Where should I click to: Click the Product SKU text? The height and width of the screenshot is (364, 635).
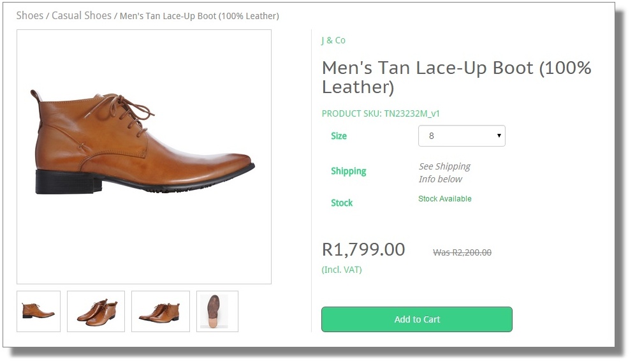pyautogui.click(x=381, y=113)
